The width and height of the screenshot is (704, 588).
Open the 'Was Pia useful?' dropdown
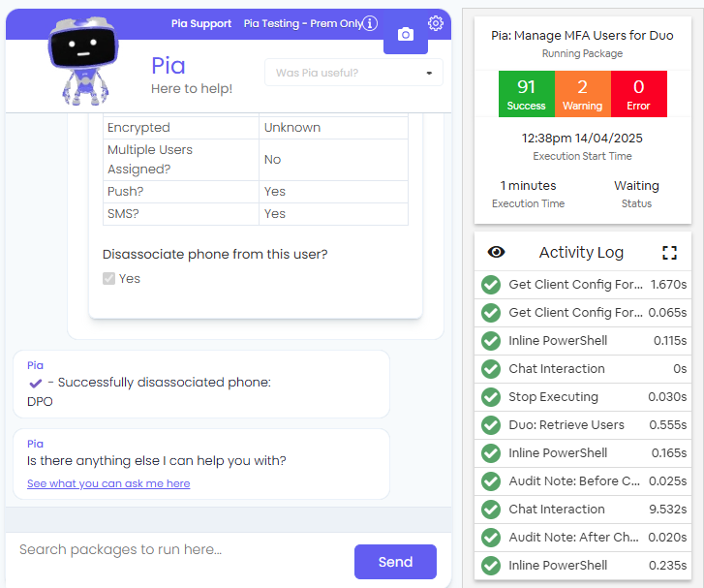point(353,73)
